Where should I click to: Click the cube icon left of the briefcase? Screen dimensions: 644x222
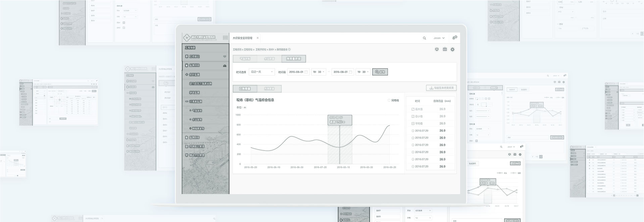click(437, 49)
